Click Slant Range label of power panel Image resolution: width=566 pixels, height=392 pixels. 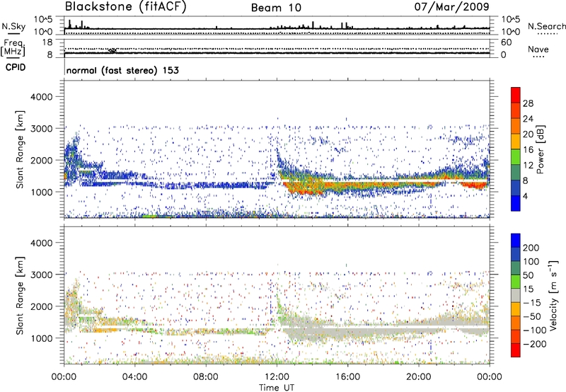coord(20,149)
